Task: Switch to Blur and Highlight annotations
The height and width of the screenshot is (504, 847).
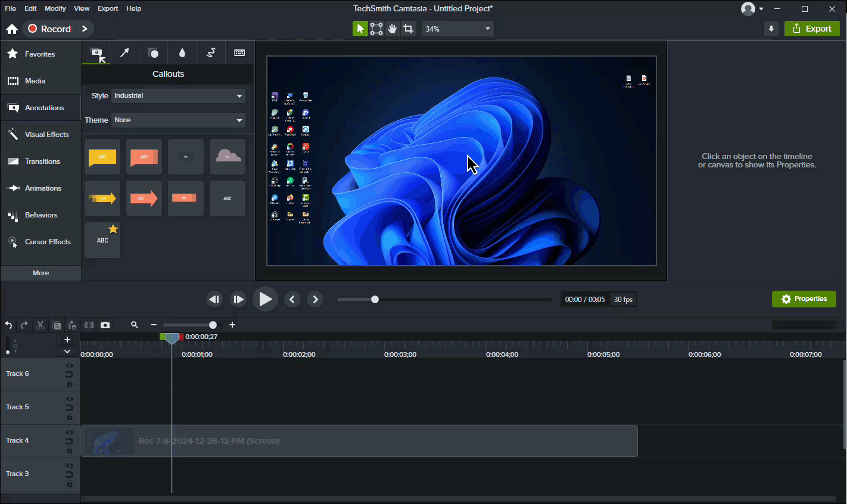Action: coord(182,53)
